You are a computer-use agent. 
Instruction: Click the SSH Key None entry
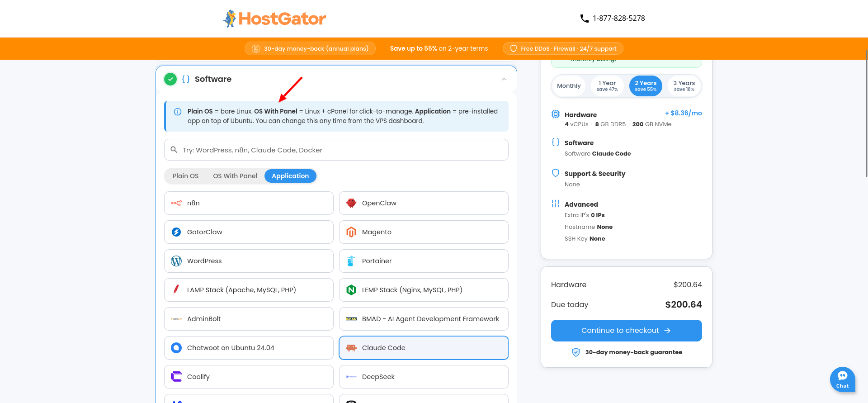click(585, 239)
